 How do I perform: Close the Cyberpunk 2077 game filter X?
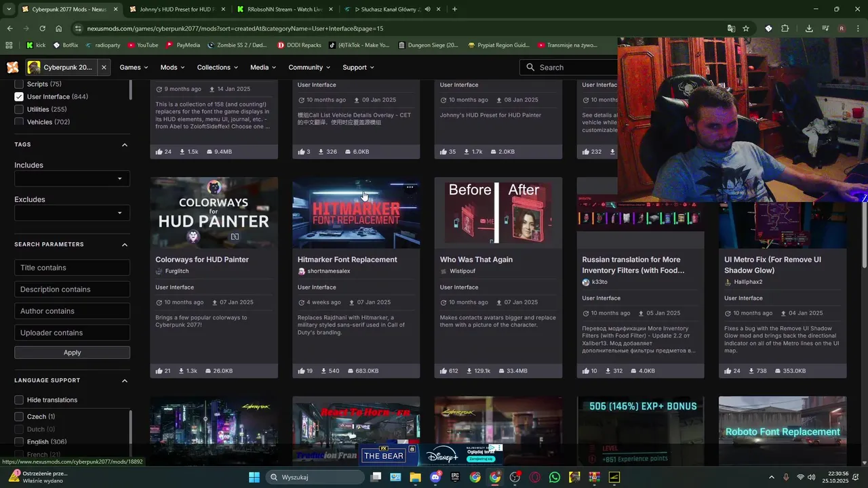tap(104, 67)
